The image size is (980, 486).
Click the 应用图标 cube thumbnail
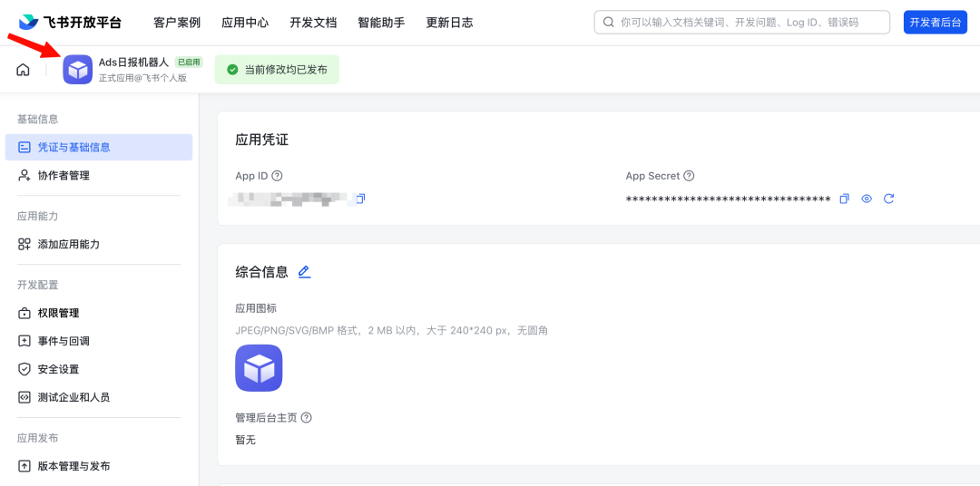click(x=259, y=368)
